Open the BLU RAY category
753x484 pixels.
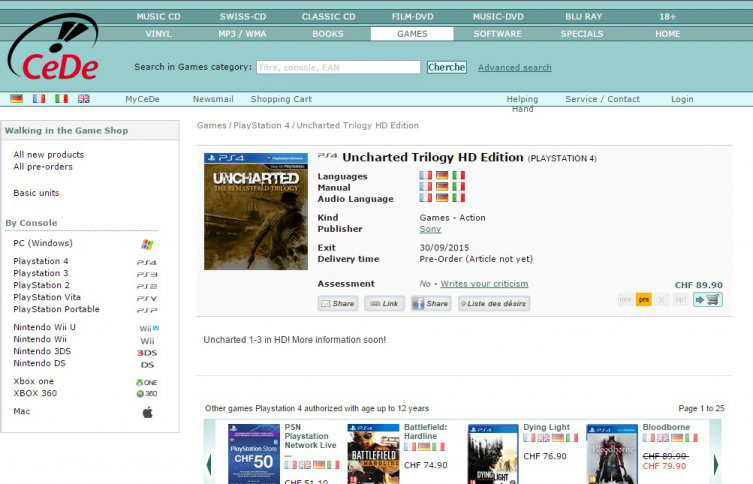(583, 16)
